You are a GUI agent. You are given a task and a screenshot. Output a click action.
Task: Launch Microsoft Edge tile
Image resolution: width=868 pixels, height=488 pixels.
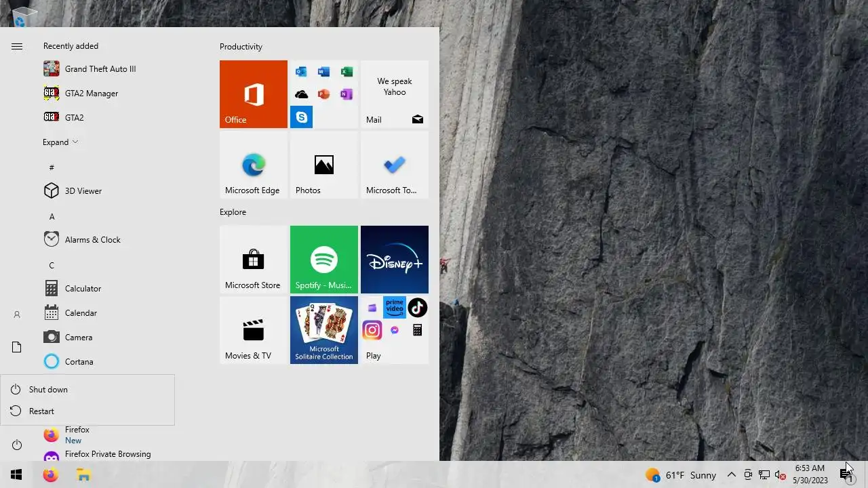(254, 165)
